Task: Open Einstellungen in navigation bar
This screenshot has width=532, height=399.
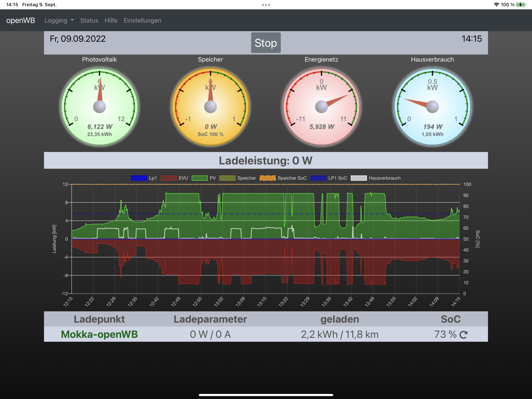Action: (x=142, y=20)
